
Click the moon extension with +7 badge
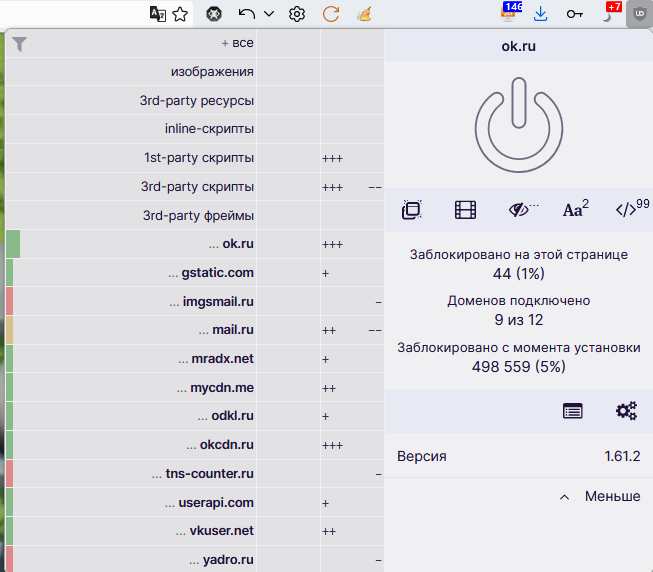(611, 12)
